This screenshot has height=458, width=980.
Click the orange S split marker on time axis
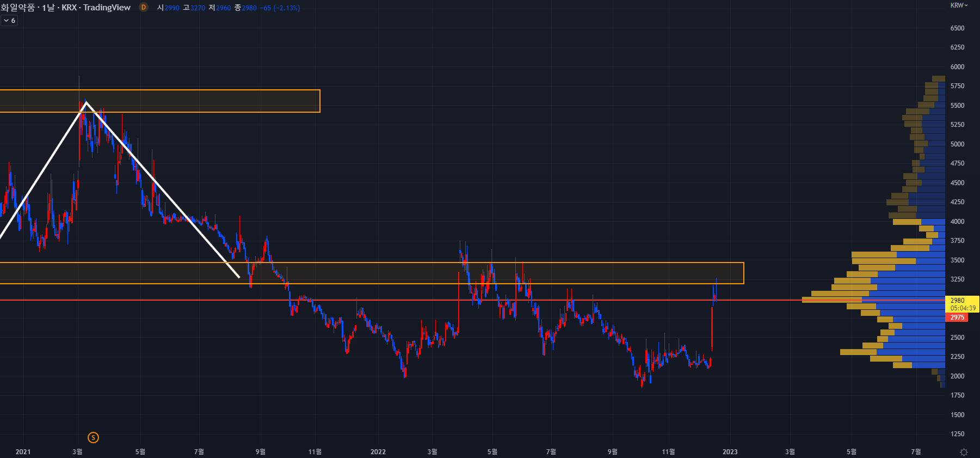[x=94, y=437]
